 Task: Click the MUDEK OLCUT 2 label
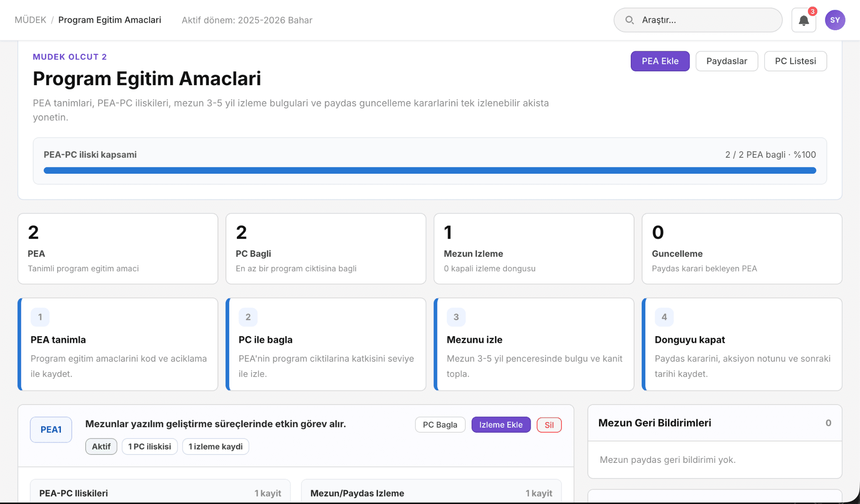pyautogui.click(x=70, y=57)
